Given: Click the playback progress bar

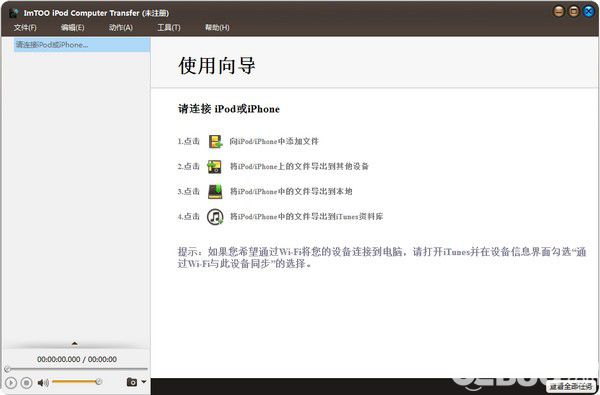Looking at the screenshot, I should 76,369.
